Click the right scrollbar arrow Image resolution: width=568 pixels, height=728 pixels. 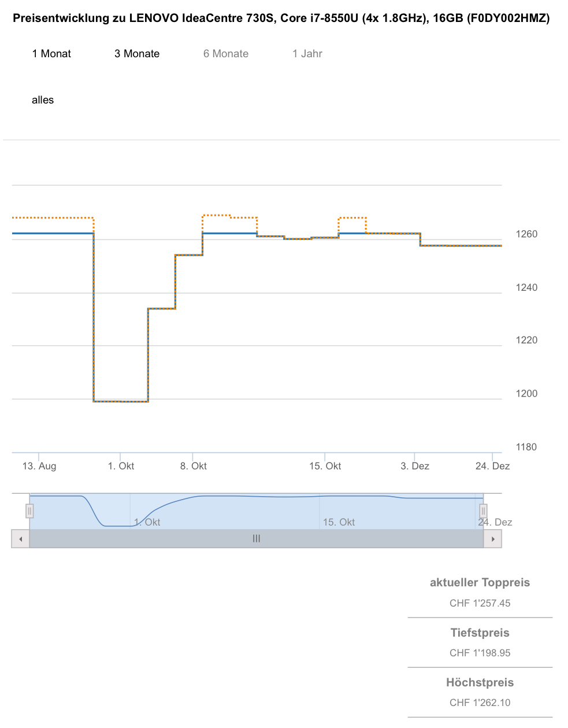[x=493, y=539]
